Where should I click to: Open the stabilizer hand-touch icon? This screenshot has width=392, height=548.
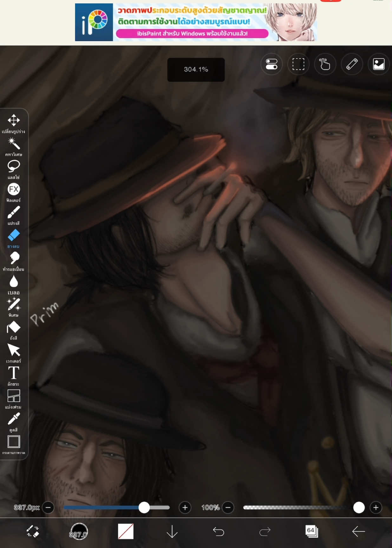[325, 64]
